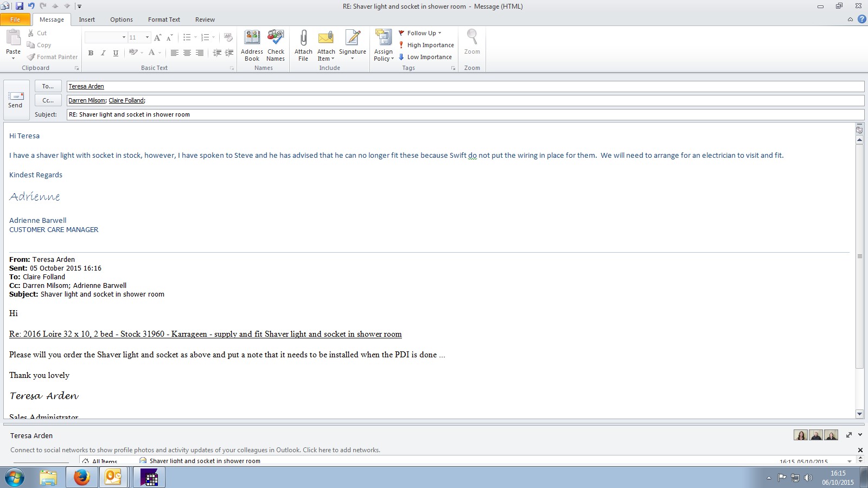This screenshot has height=488, width=868.
Task: Click into the Subject field
Action: click(x=464, y=114)
